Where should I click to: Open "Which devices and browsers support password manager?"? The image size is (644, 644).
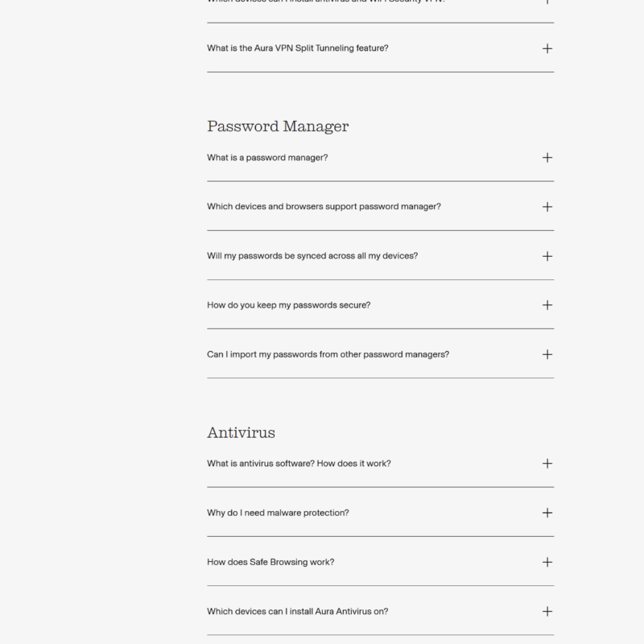tap(324, 207)
